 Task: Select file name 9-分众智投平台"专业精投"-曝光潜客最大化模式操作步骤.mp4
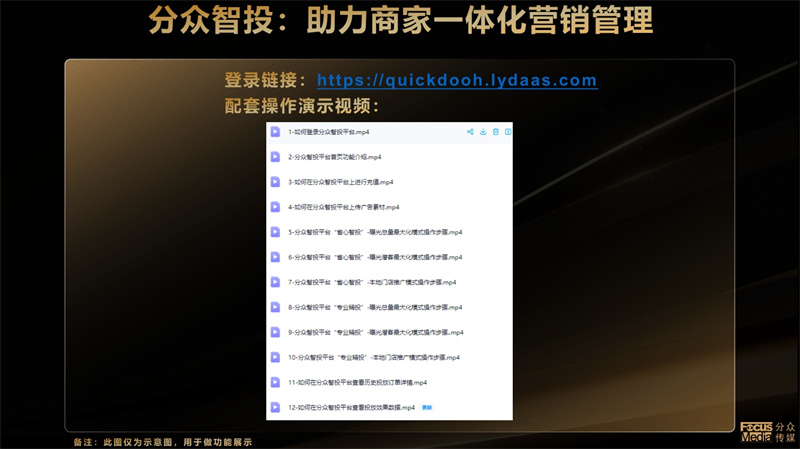pos(376,332)
